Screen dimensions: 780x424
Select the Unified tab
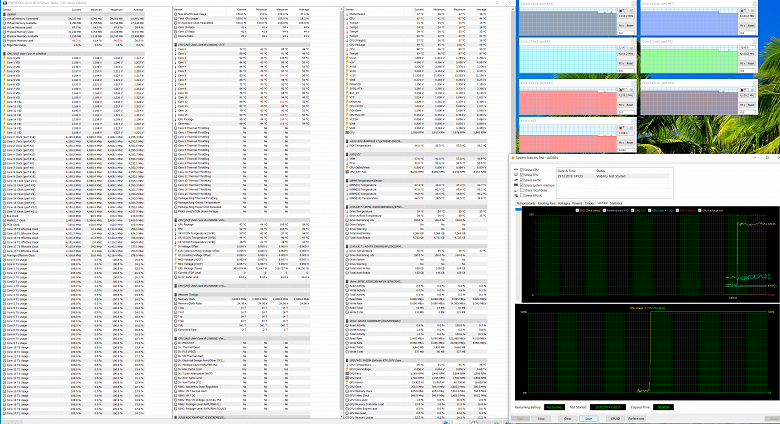(x=602, y=203)
